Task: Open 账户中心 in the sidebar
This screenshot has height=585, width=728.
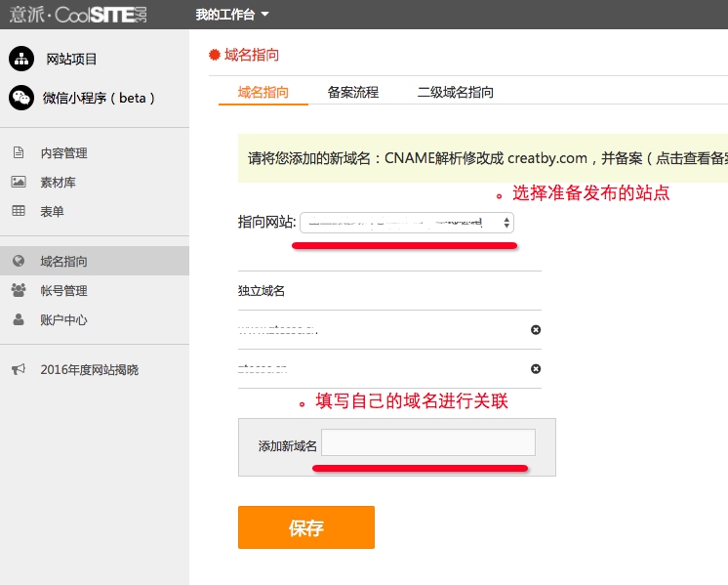Action: coord(63,319)
